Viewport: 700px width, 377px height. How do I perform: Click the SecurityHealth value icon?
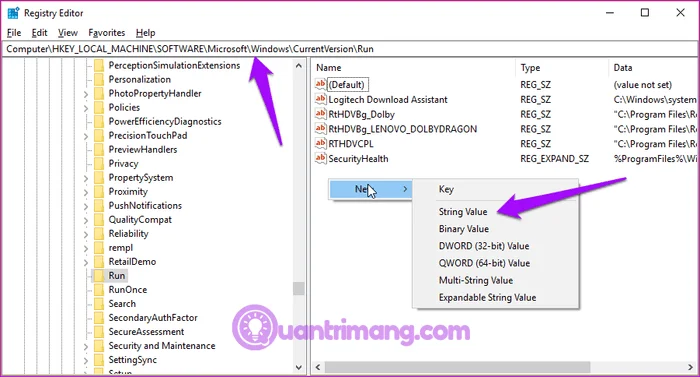(321, 159)
